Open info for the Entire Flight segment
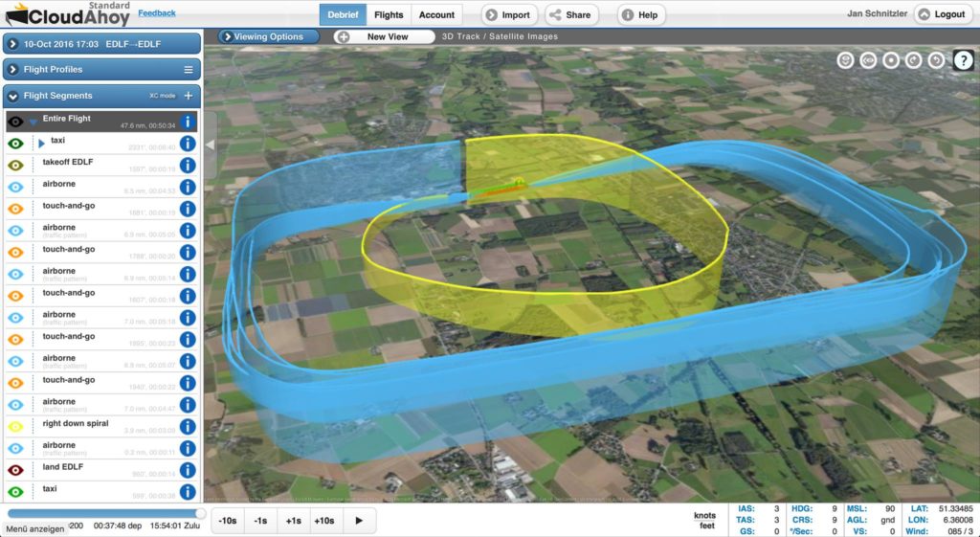 point(188,122)
